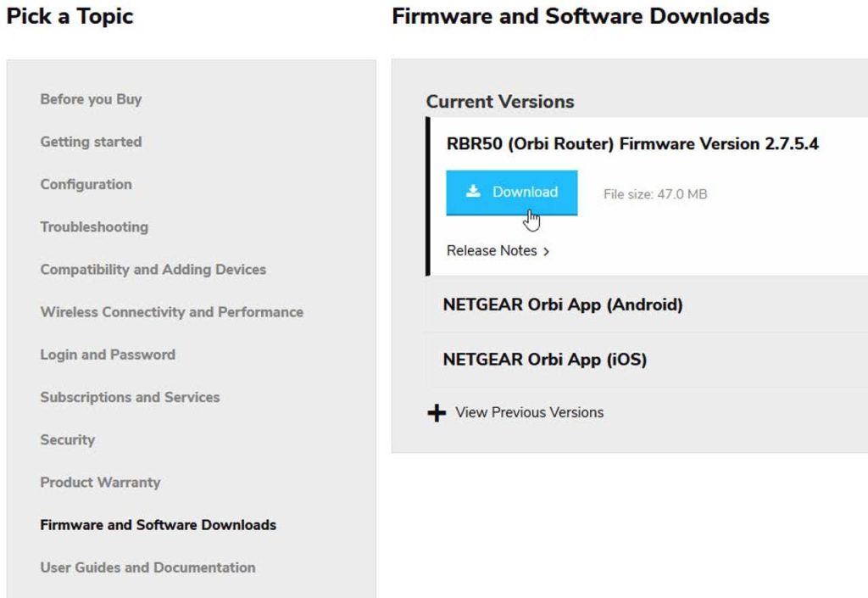Screen dimensions: 868x598
Task: Expand NETGEAR Orbi App (iOS) section
Action: 544,360
